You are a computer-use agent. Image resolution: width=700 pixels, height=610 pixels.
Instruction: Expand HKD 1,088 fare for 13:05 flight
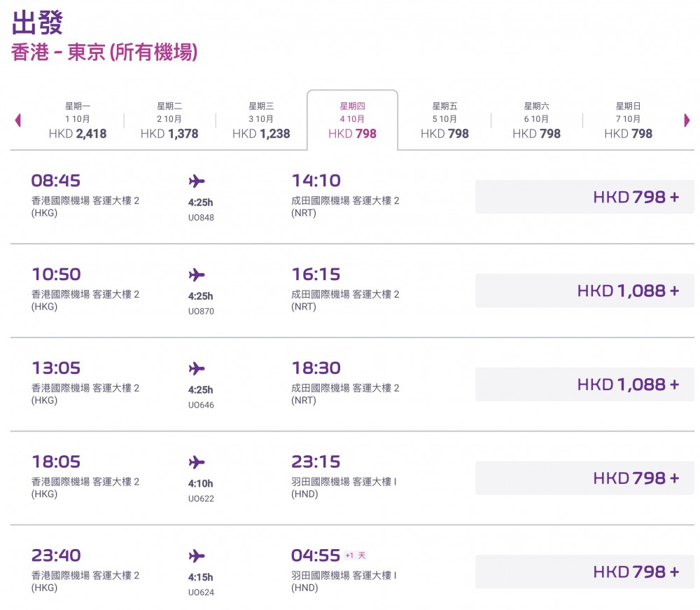coord(584,384)
